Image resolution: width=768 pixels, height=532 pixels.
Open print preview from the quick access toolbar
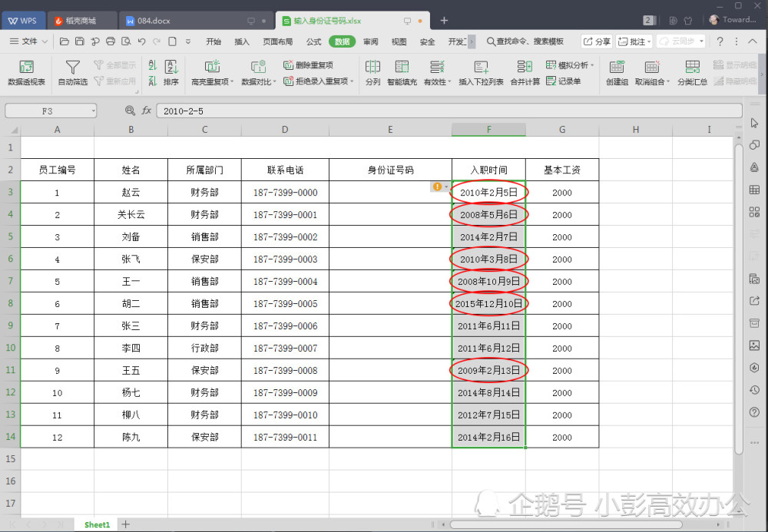[126, 41]
